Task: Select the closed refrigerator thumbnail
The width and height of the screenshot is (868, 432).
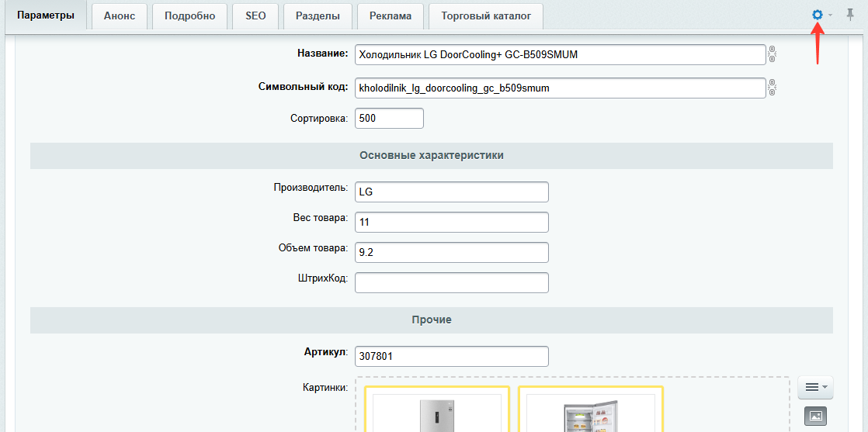Action: tap(437, 409)
